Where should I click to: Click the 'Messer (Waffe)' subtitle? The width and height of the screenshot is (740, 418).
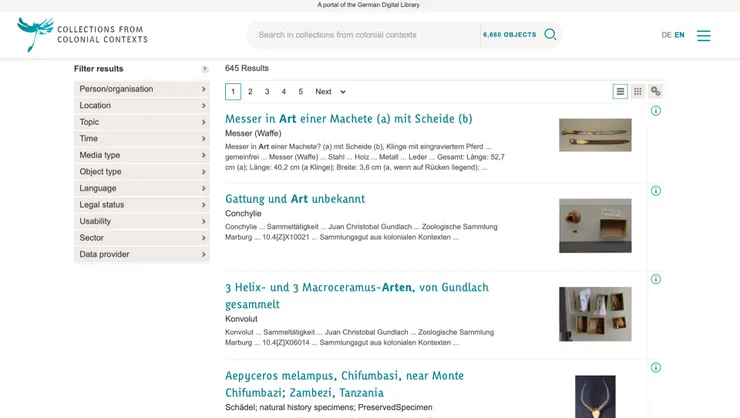tap(253, 134)
